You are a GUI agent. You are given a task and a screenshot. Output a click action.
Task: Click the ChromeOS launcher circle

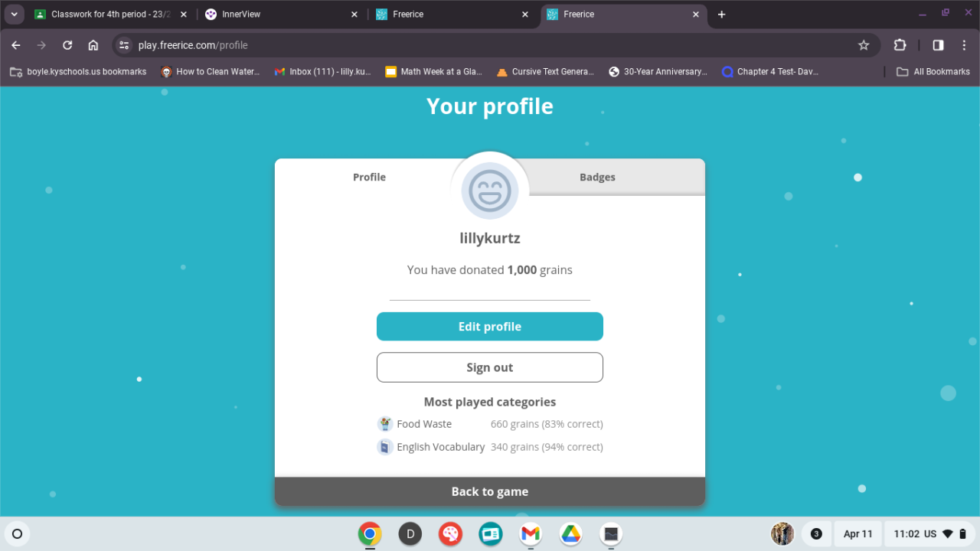click(x=17, y=533)
